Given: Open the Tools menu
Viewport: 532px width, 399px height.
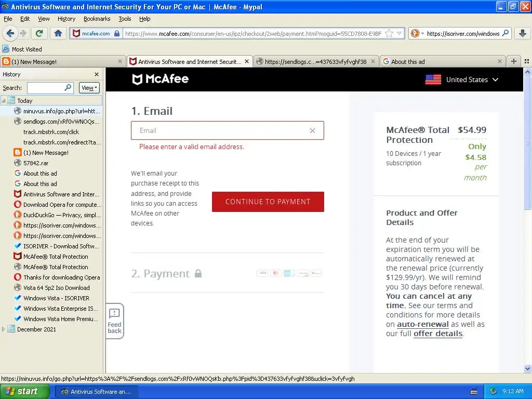Looking at the screenshot, I should tap(125, 19).
